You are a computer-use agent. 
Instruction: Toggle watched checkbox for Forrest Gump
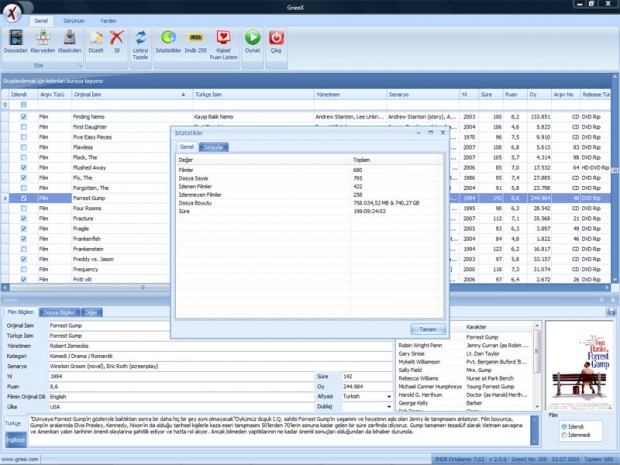pos(24,198)
